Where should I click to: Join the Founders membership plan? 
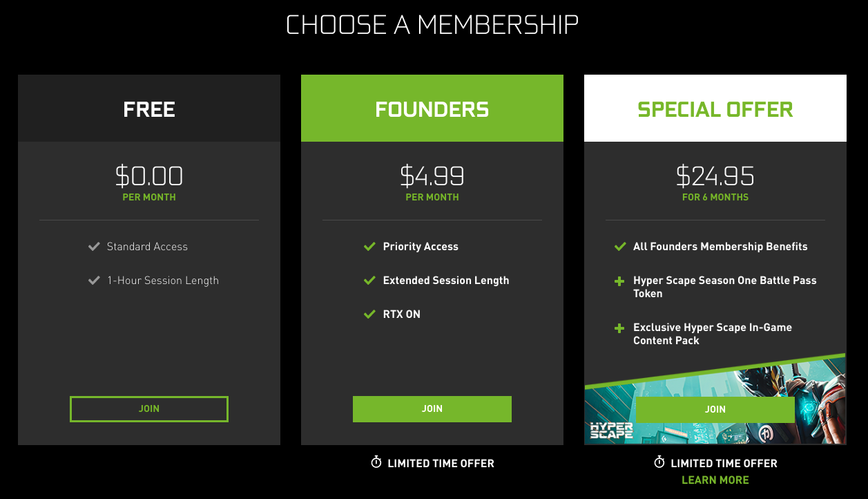coord(432,408)
